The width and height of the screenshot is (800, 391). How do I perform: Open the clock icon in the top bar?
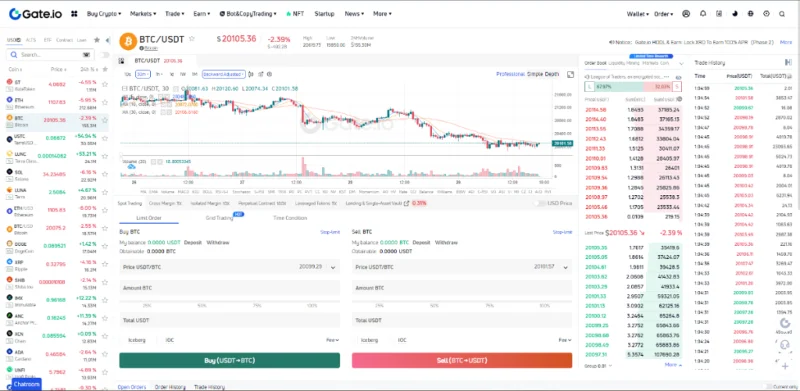pos(766,14)
